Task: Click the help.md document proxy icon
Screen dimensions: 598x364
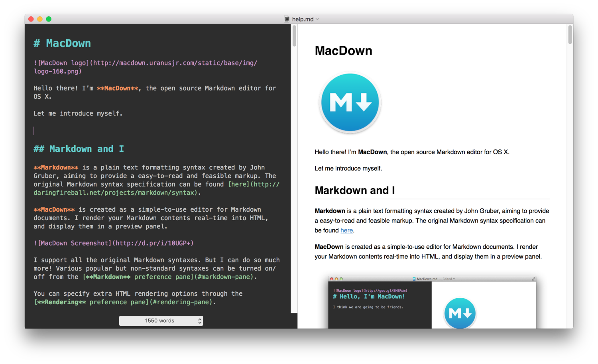Action: pyautogui.click(x=286, y=19)
